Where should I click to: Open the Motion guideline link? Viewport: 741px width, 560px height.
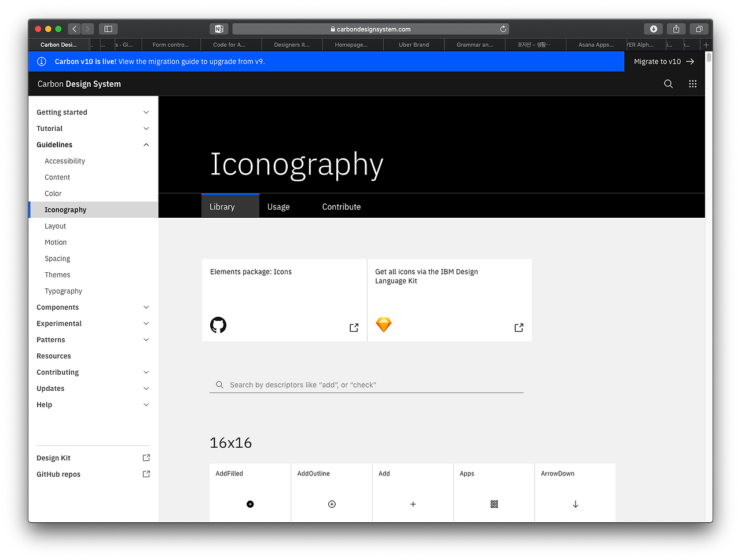tap(56, 242)
